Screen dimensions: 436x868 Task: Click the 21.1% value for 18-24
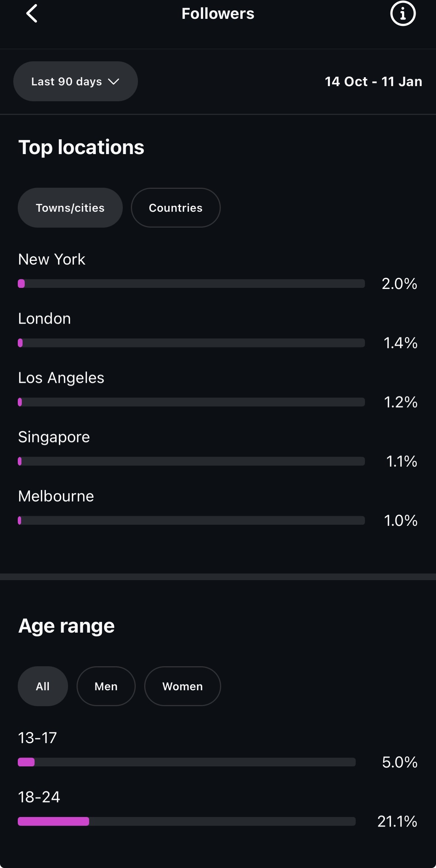tap(397, 821)
